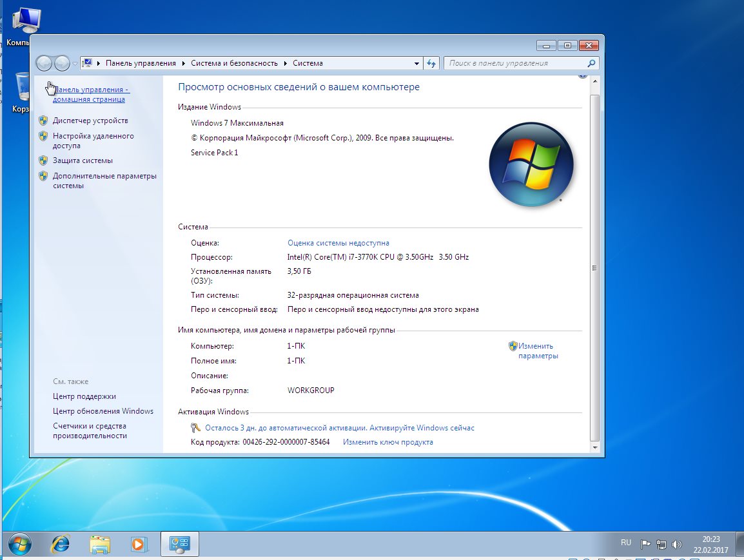Minimize the System window
The image size is (744, 560).
point(546,46)
